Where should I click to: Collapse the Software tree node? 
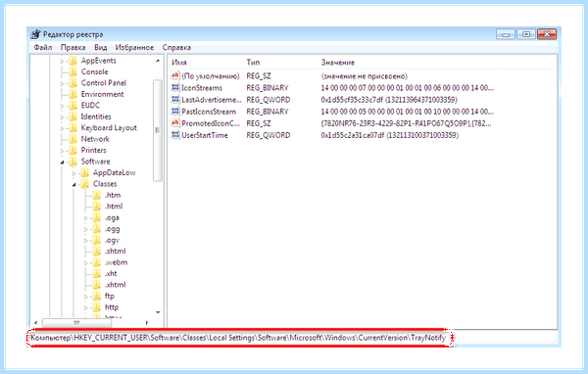pos(63,163)
